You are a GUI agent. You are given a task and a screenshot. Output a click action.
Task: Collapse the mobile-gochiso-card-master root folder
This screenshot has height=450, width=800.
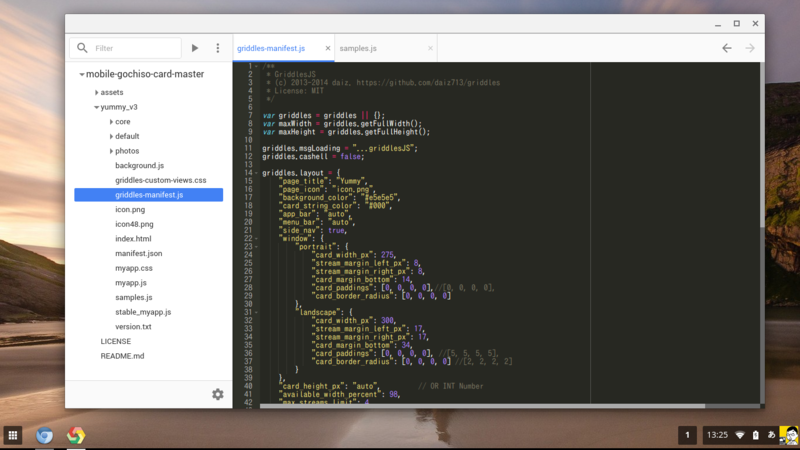82,74
